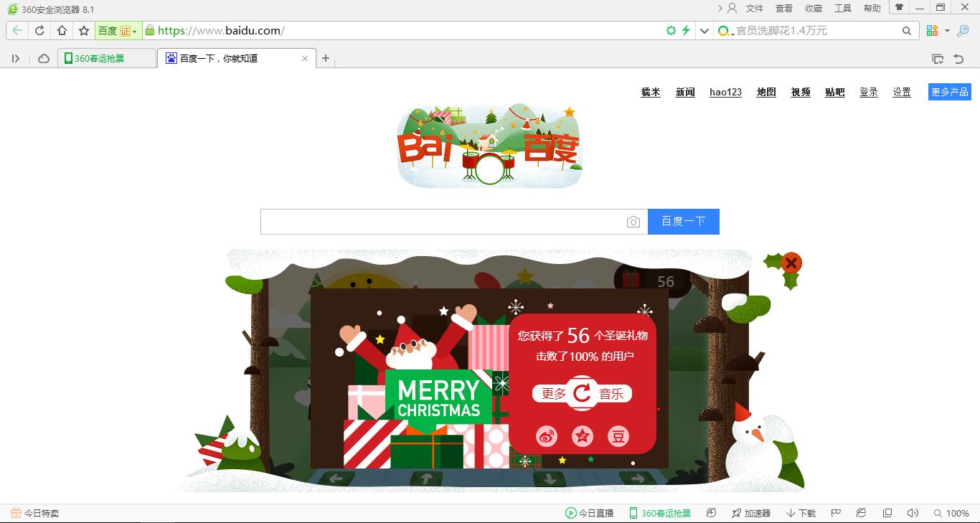Open the tab list icon at right of tab bar
Viewport: 980px width, 523px height.
[x=937, y=59]
